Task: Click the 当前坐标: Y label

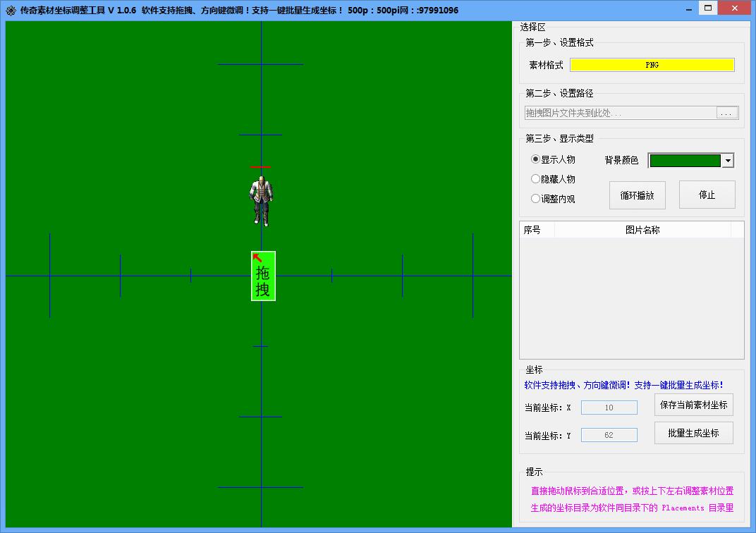Action: coord(548,436)
